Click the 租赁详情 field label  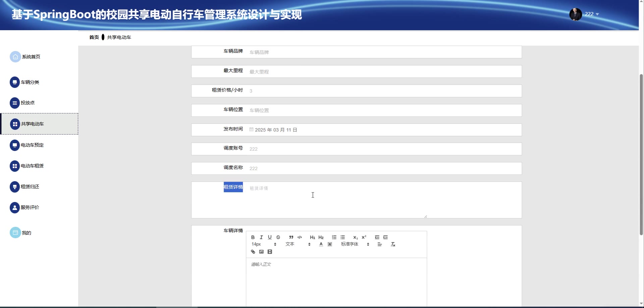point(233,187)
